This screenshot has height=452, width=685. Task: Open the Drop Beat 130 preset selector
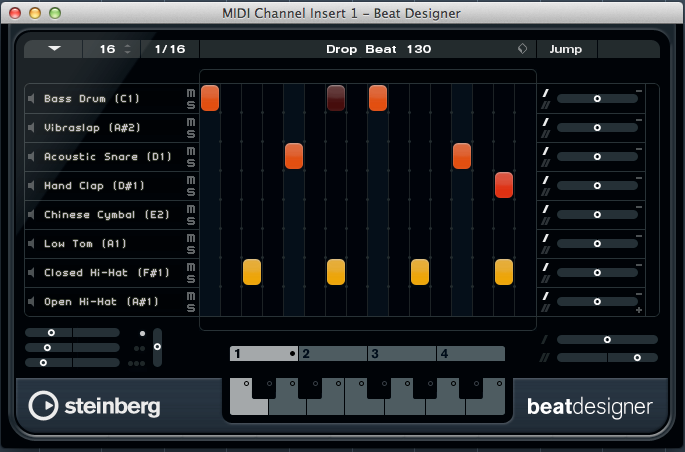coord(378,49)
